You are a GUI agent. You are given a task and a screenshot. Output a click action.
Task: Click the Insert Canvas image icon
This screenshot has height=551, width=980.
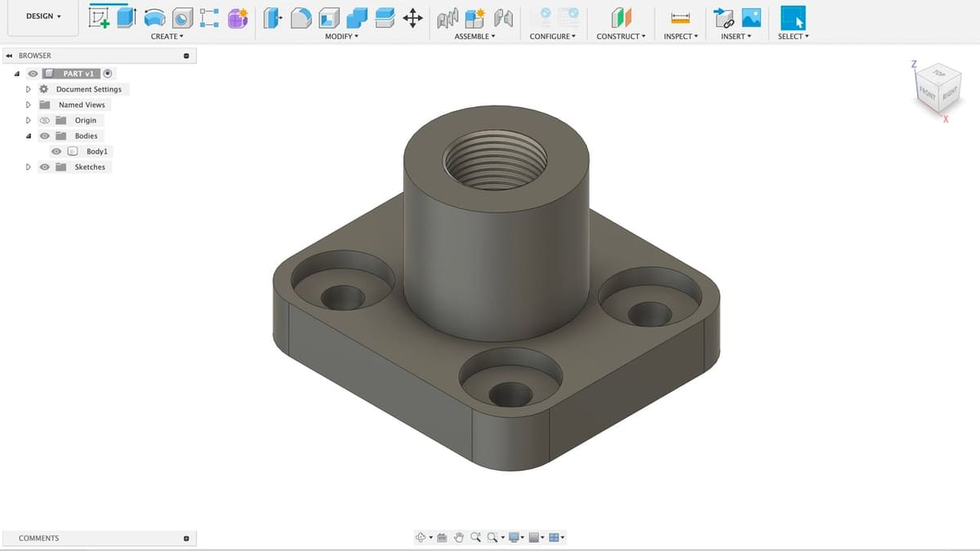[x=751, y=17]
